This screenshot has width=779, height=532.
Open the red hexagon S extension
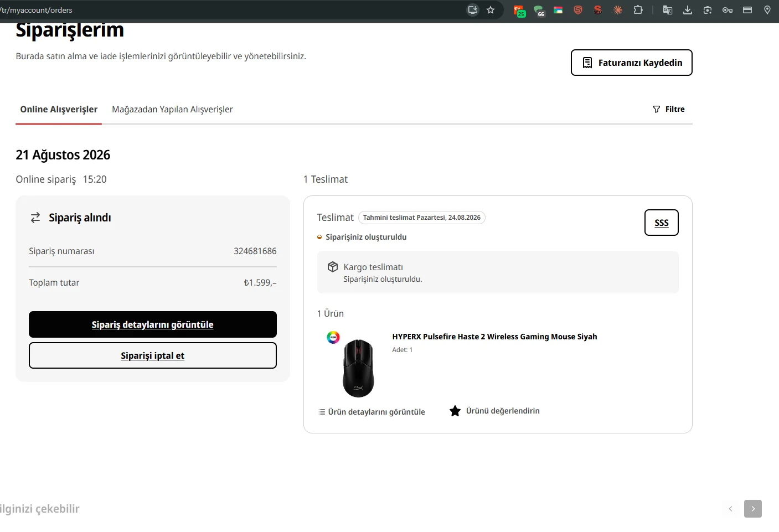(x=578, y=10)
